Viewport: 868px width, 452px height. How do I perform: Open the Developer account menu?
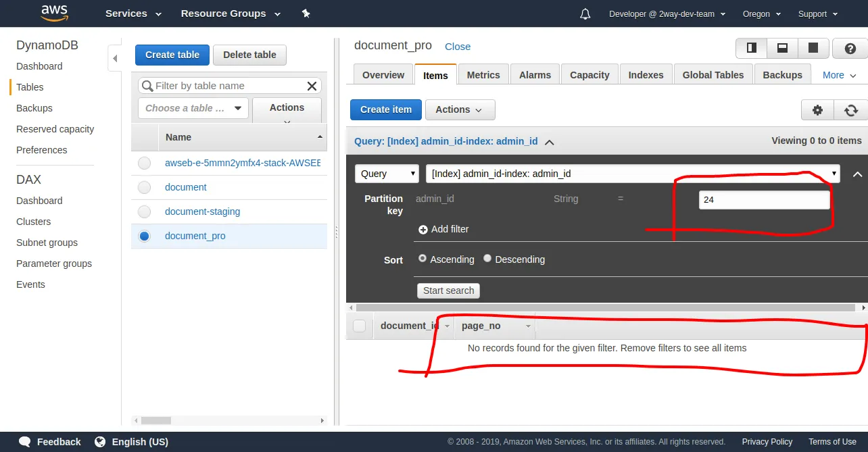click(668, 14)
